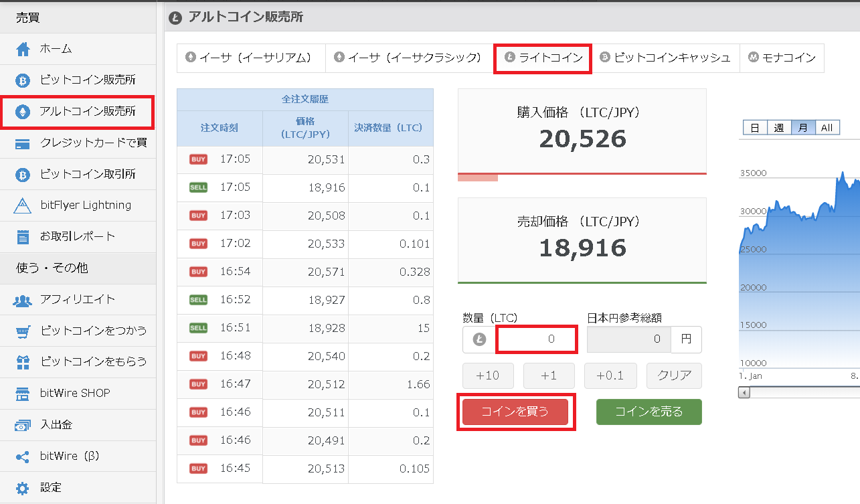Open the イーサ（イーサクラシック） tab
The image size is (860, 504).
[410, 58]
